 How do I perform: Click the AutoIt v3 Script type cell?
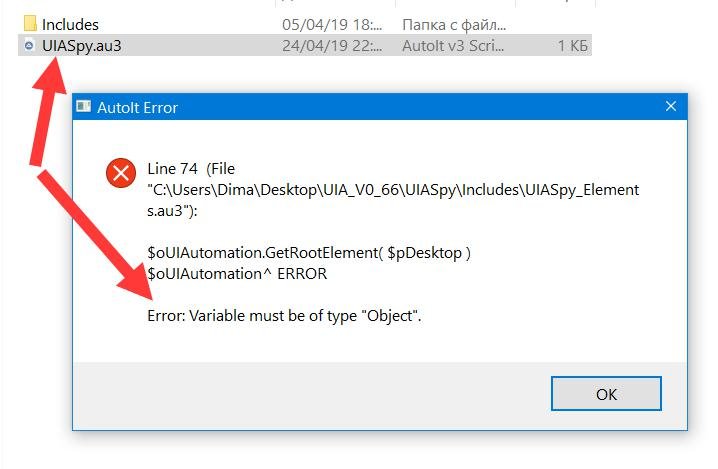(452, 46)
